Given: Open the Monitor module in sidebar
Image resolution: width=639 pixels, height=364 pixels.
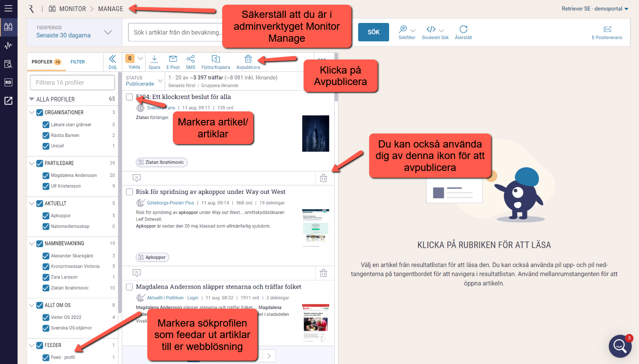Looking at the screenshot, I should point(9,27).
